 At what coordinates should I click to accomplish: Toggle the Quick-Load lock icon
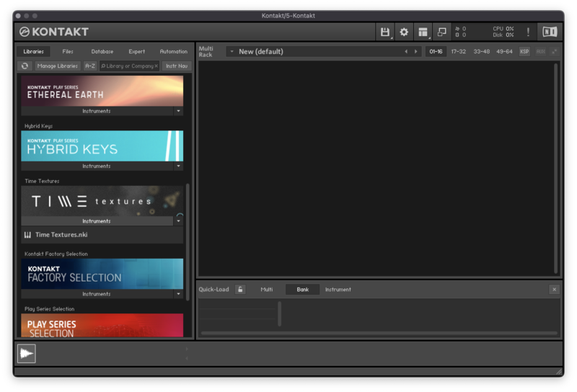point(240,289)
